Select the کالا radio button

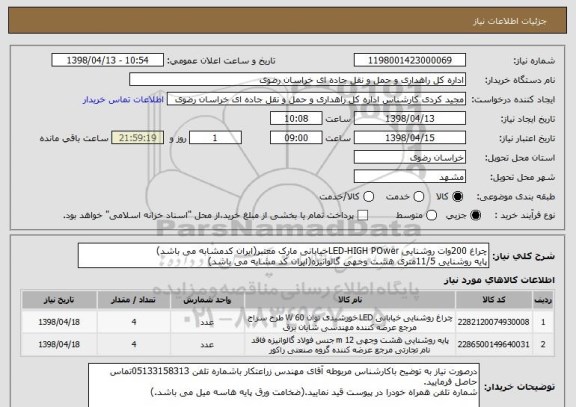457,197
